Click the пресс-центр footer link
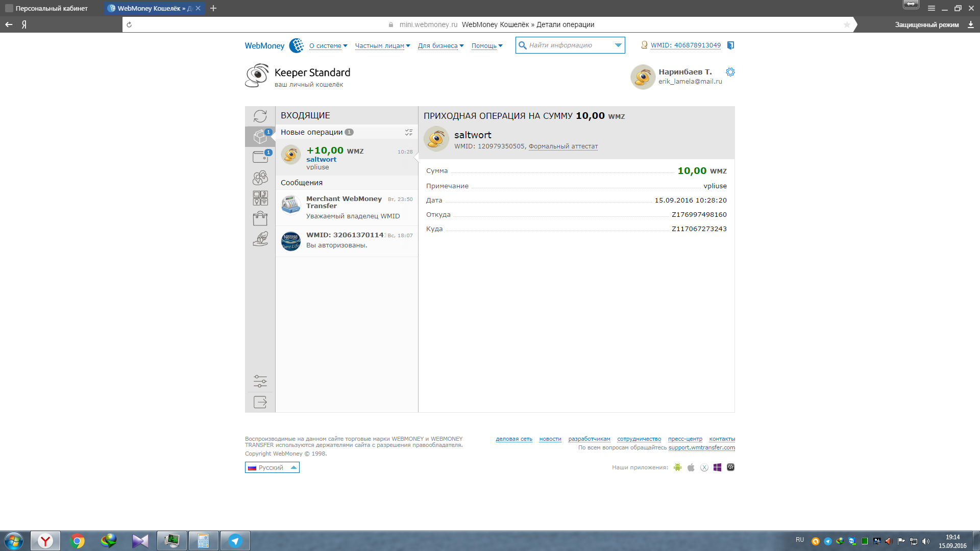 pos(685,439)
